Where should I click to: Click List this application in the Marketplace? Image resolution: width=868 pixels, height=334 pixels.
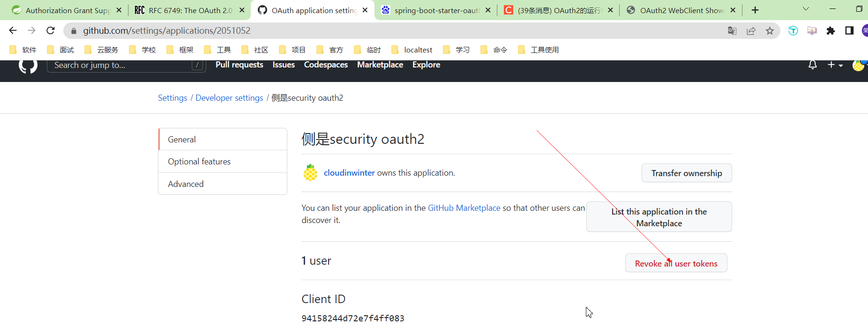coord(659,217)
